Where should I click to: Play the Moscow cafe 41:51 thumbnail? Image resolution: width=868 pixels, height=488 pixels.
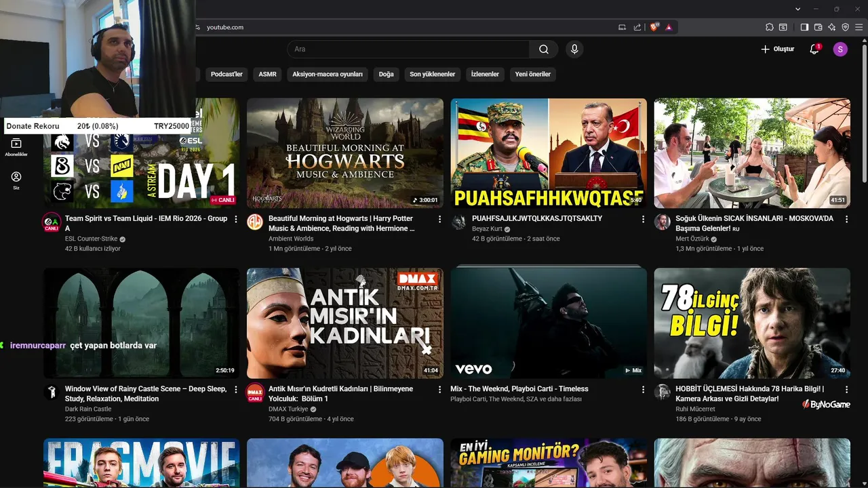752,153
